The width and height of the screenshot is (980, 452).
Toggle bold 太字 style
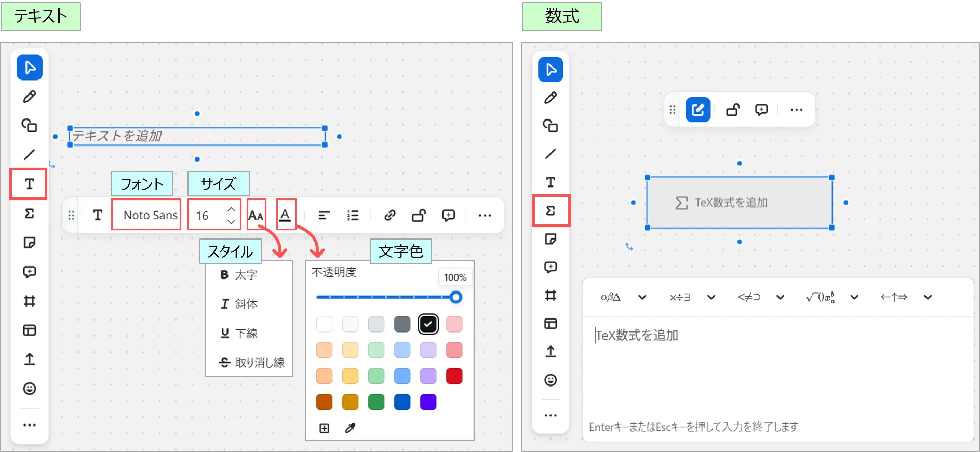(239, 275)
